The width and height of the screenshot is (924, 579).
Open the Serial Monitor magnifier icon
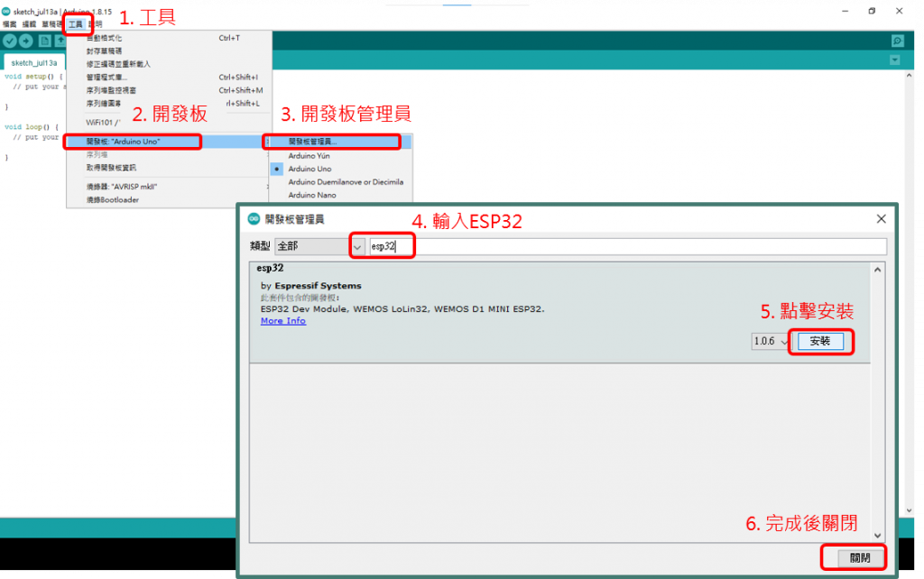[x=898, y=41]
